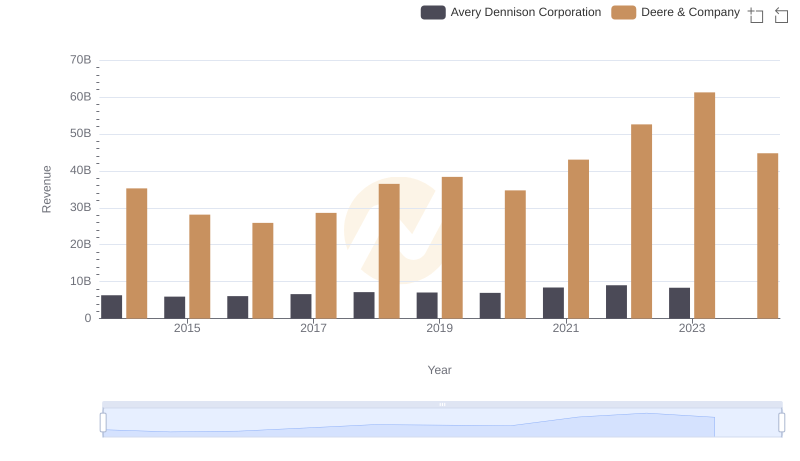Screen dimensions: 800x461
Task: Click the 2021 x-axis label
Action: click(x=566, y=328)
